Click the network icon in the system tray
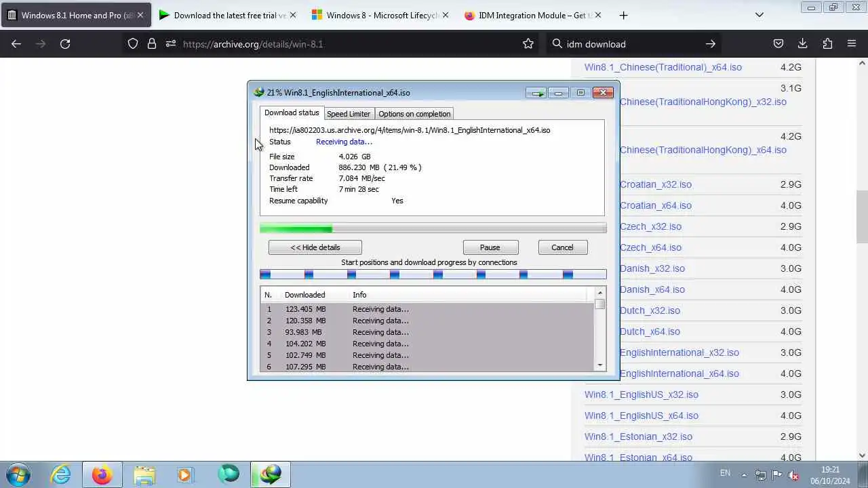The height and width of the screenshot is (488, 868). pos(761,475)
